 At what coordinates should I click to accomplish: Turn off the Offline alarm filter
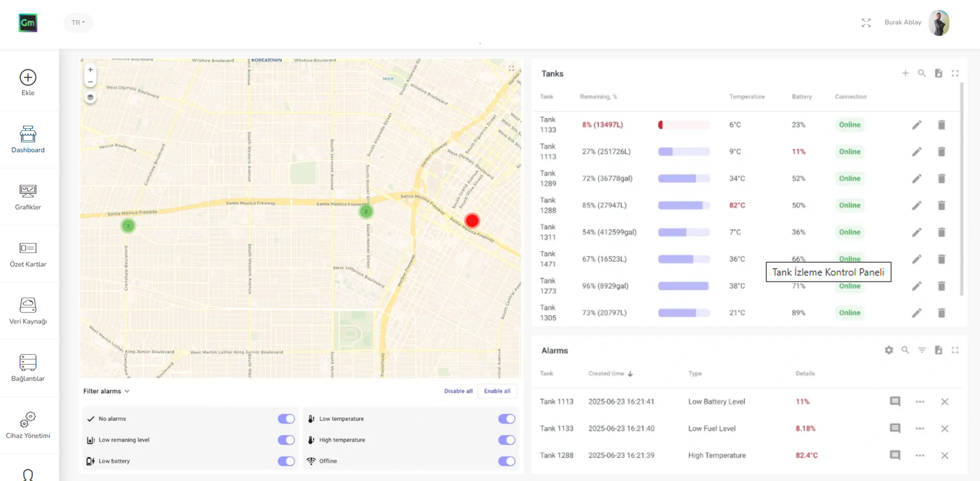(506, 461)
